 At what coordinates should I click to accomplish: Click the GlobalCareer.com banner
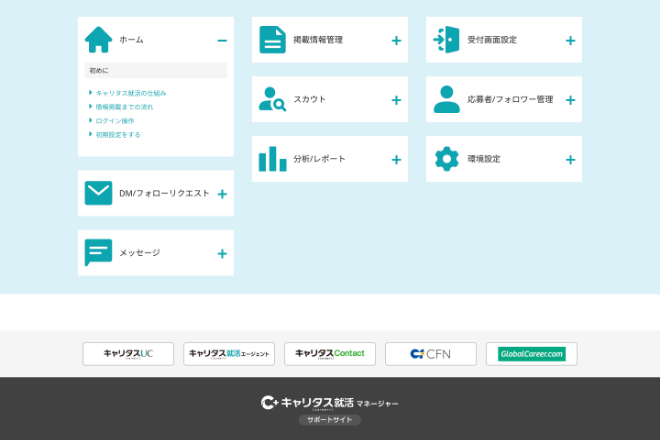point(531,354)
